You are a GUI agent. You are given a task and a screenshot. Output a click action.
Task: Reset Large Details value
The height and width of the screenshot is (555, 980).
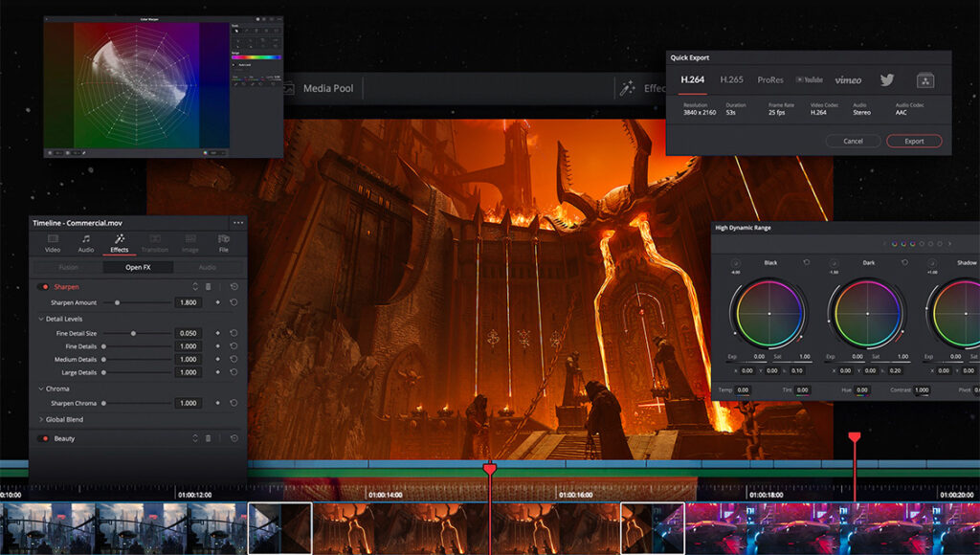pyautogui.click(x=234, y=372)
